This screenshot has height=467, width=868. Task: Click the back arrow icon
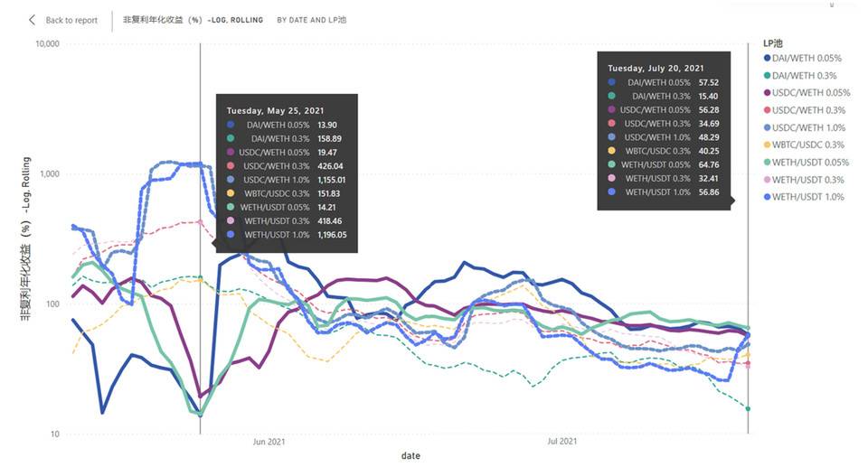(33, 20)
